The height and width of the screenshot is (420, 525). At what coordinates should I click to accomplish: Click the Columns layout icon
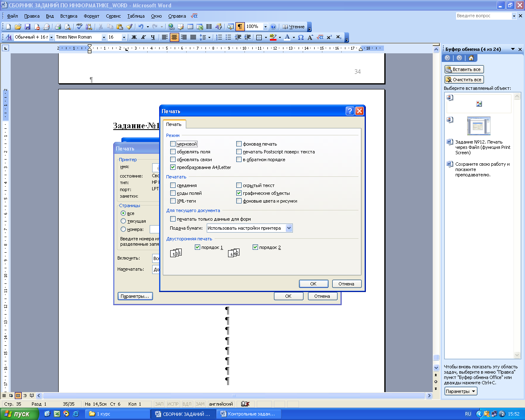[209, 27]
